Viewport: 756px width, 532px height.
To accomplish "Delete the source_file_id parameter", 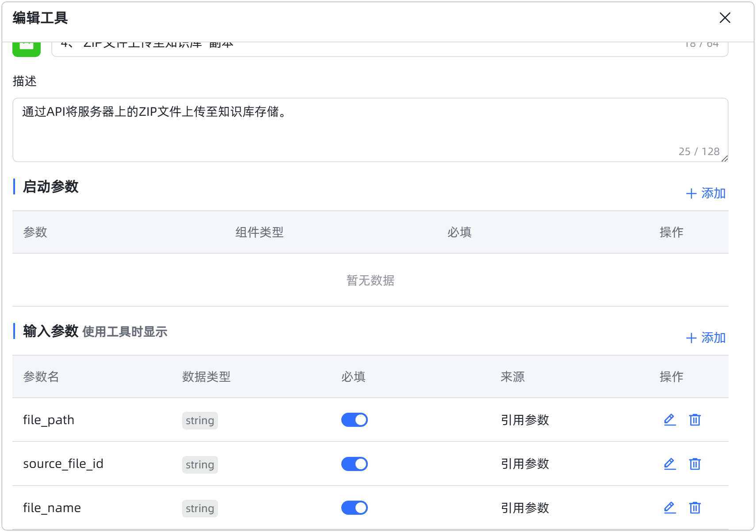I will coord(695,464).
